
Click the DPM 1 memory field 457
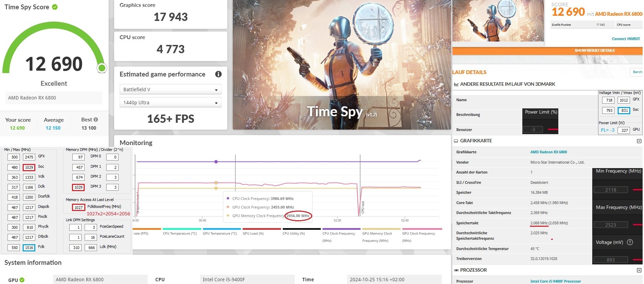point(78,167)
